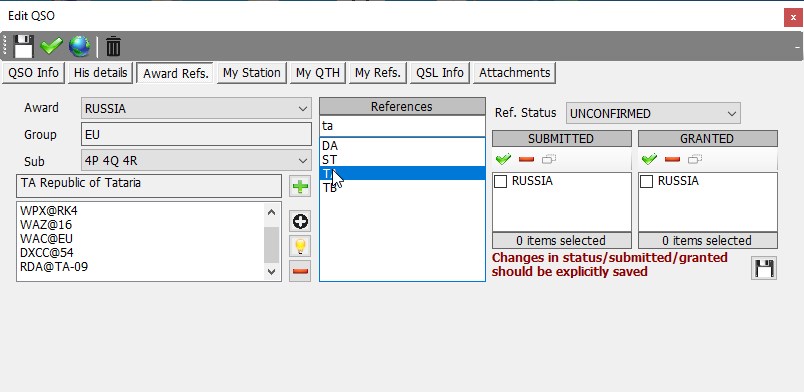This screenshot has height=392, width=804.
Task: Click the References column header
Action: tap(402, 106)
